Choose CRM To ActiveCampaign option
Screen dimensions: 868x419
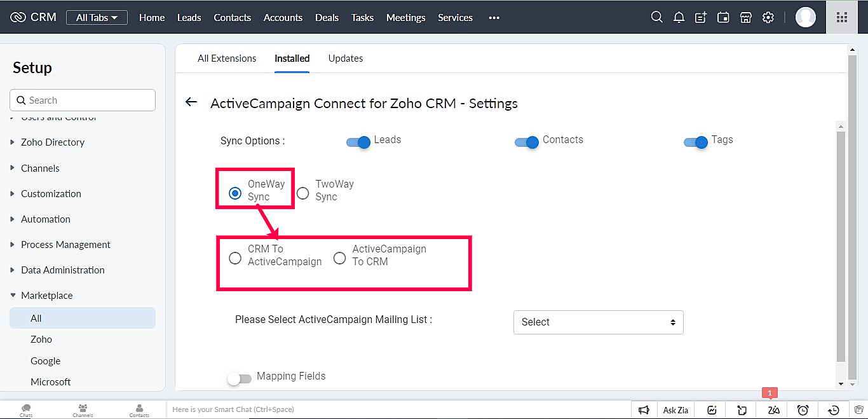235,258
